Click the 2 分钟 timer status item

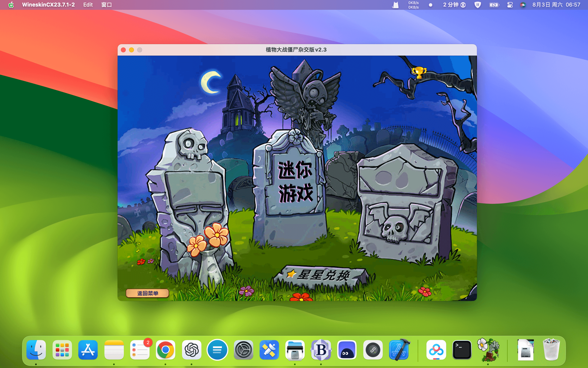pos(454,5)
